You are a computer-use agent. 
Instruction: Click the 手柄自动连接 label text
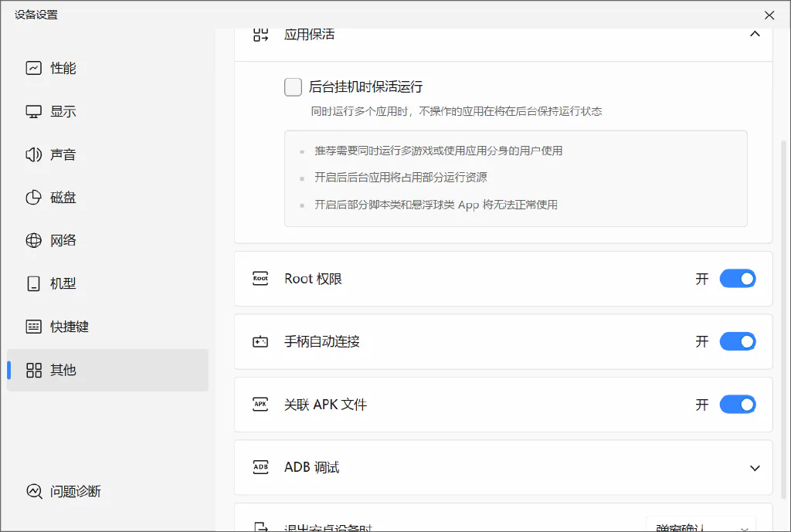tap(322, 342)
